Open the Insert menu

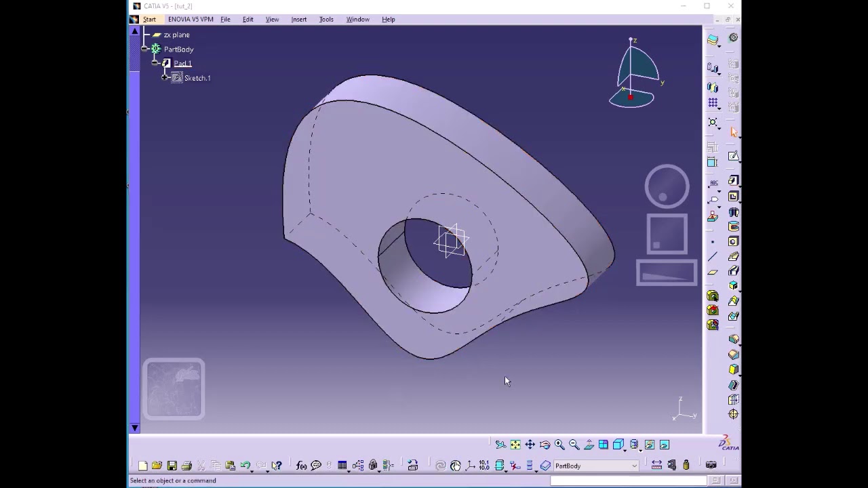pyautogui.click(x=299, y=20)
